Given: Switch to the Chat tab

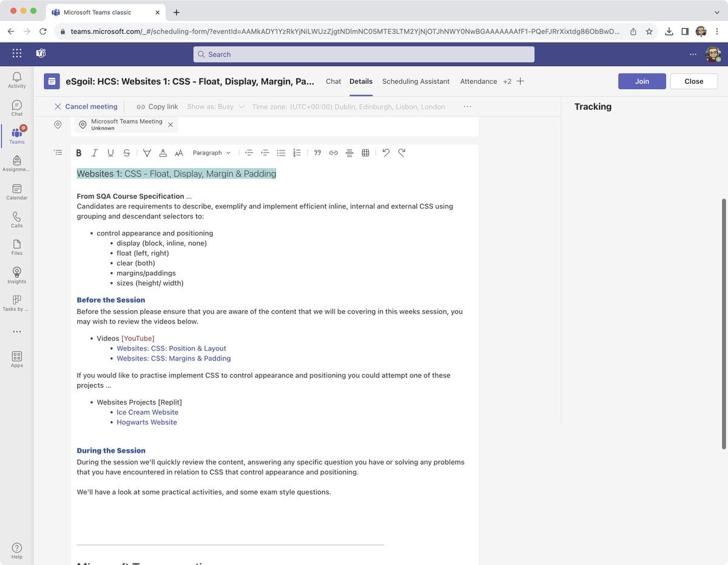Looking at the screenshot, I should point(334,81).
